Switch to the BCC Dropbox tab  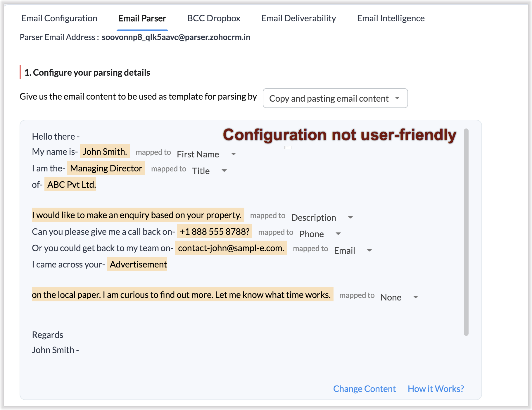214,18
